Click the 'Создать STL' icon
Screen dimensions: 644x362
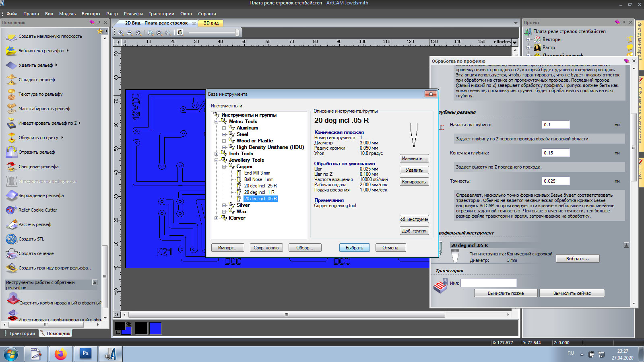(11, 239)
